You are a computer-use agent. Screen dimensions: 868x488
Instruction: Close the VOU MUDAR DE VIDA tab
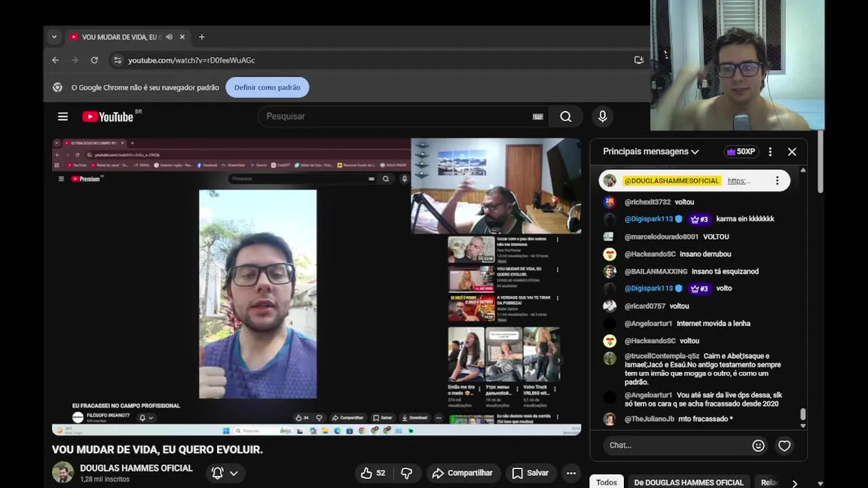(182, 37)
